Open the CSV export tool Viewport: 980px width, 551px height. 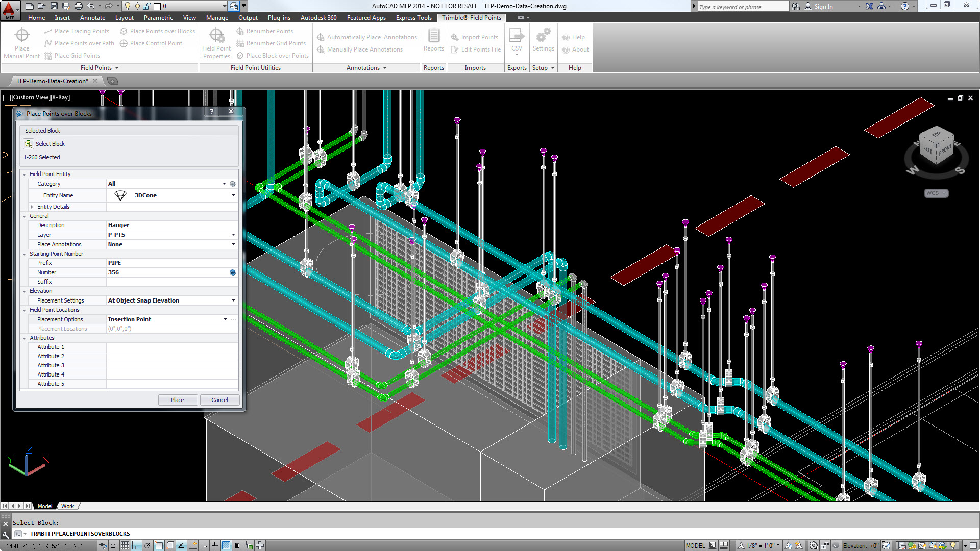point(517,36)
